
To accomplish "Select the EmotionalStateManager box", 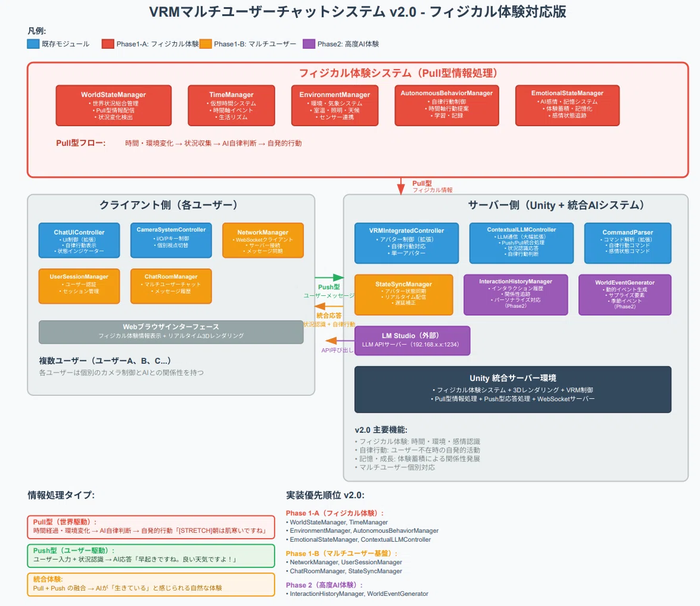I will click(567, 105).
